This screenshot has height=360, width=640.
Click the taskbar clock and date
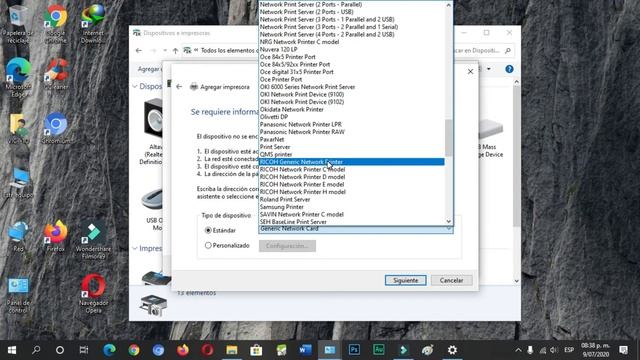click(x=596, y=350)
